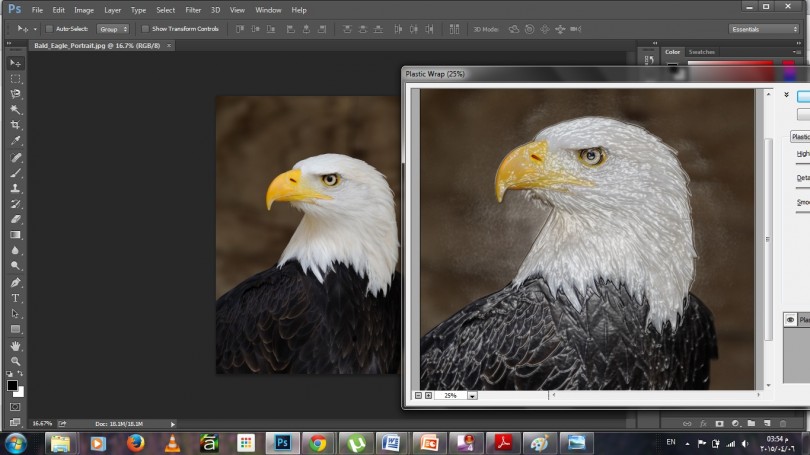Select the Hand tool
Screen dimensions: 810x455
(15, 346)
